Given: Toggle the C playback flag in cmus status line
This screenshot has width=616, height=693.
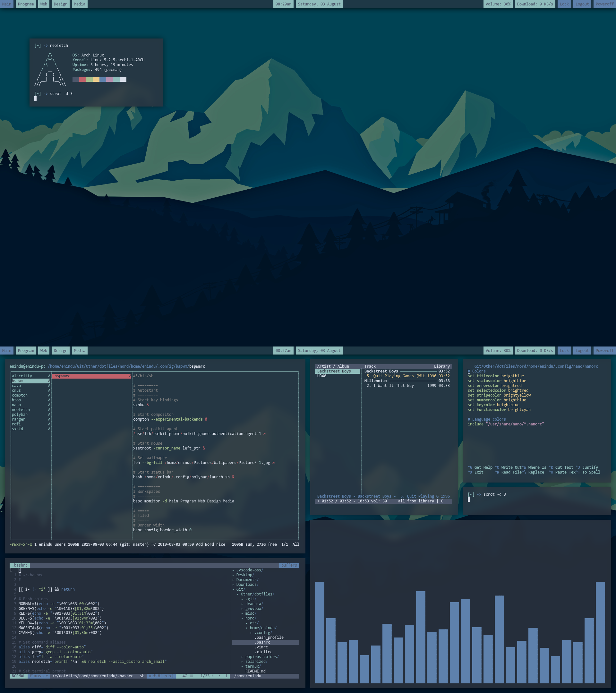Looking at the screenshot, I should (x=442, y=501).
